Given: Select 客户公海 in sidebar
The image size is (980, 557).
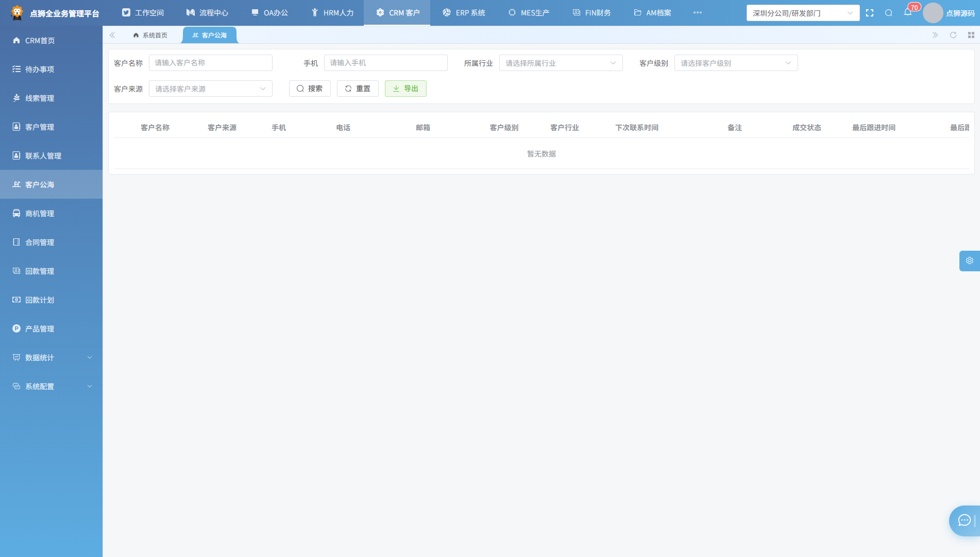Looking at the screenshot, I should tap(51, 184).
